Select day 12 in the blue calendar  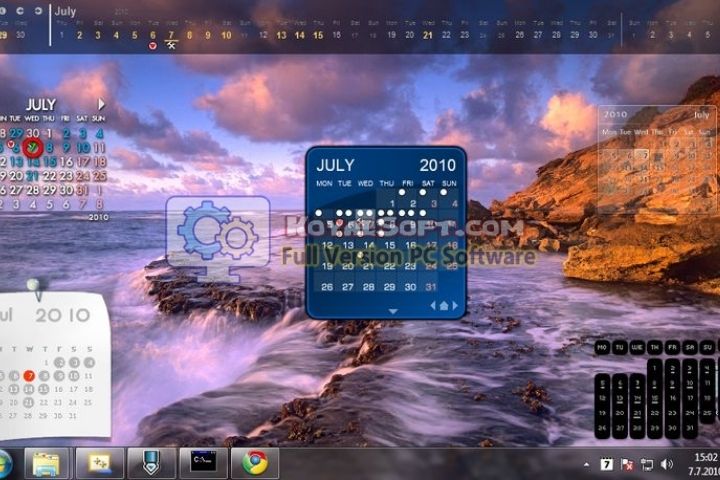point(327,245)
